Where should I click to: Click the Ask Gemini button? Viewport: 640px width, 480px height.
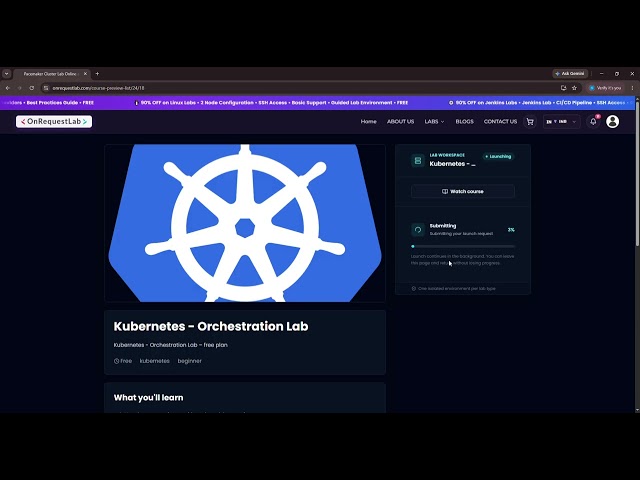pyautogui.click(x=570, y=73)
